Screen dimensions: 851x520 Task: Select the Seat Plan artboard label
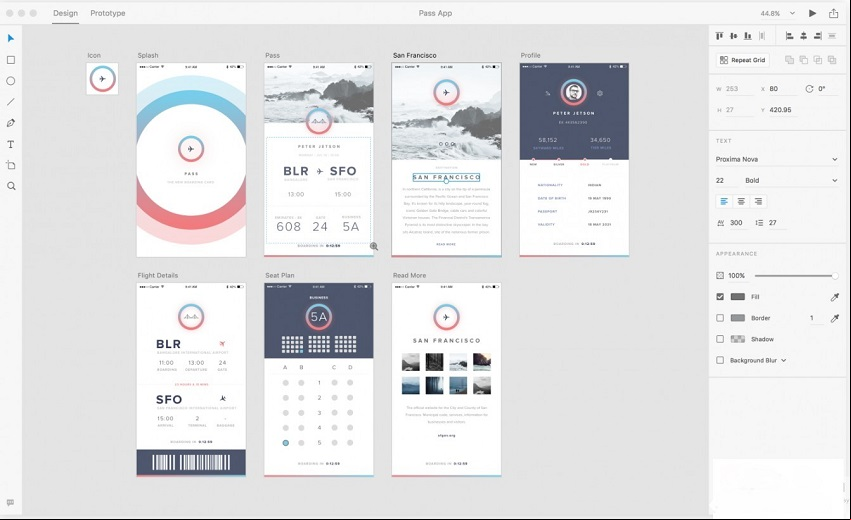coord(280,275)
